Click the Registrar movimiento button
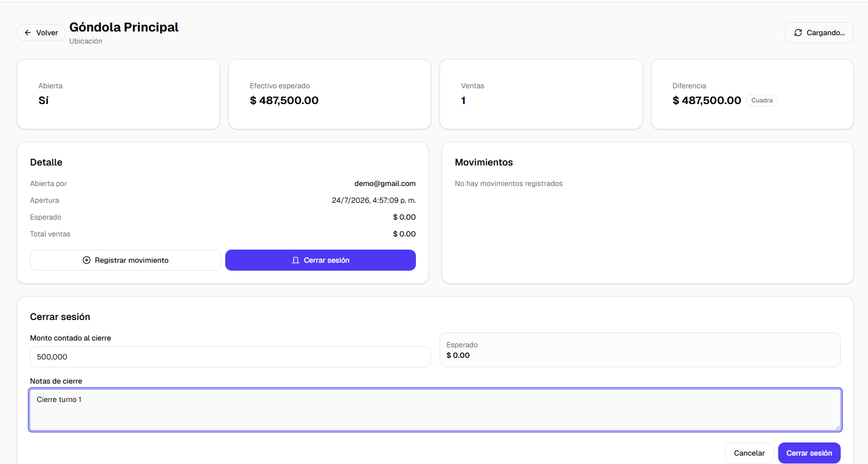The width and height of the screenshot is (868, 464). (126, 260)
